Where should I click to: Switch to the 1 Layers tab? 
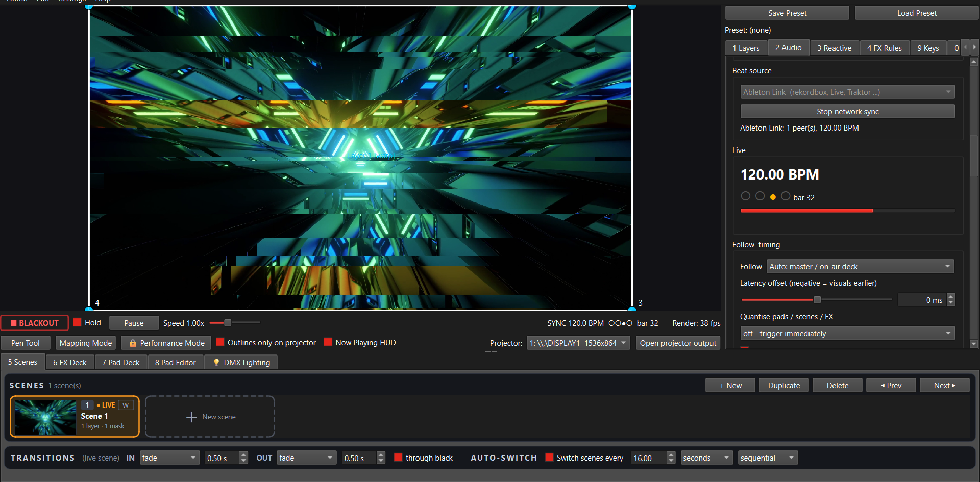(x=746, y=48)
